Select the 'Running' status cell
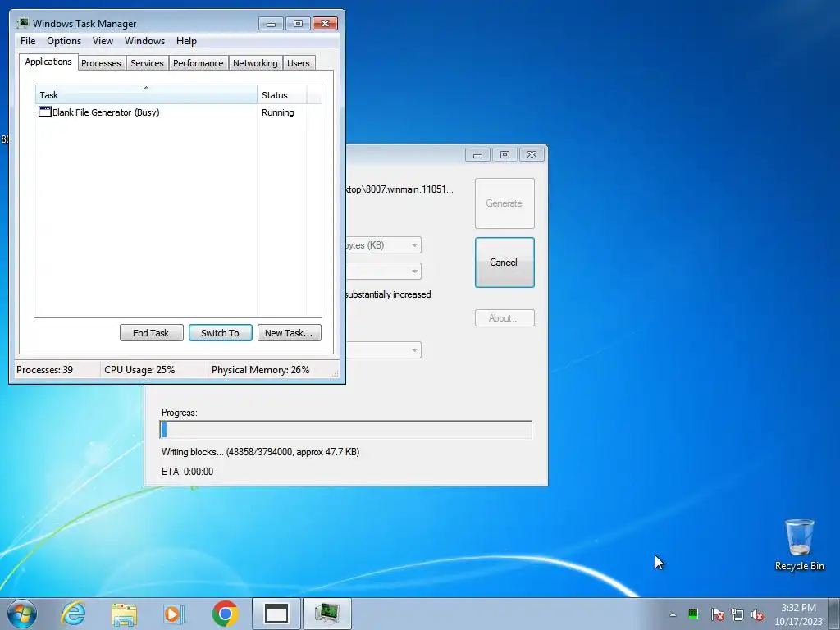Image resolution: width=840 pixels, height=630 pixels. click(x=277, y=112)
